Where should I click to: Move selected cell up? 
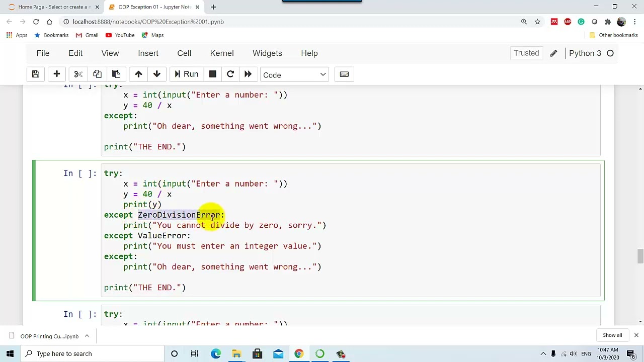coord(138,74)
